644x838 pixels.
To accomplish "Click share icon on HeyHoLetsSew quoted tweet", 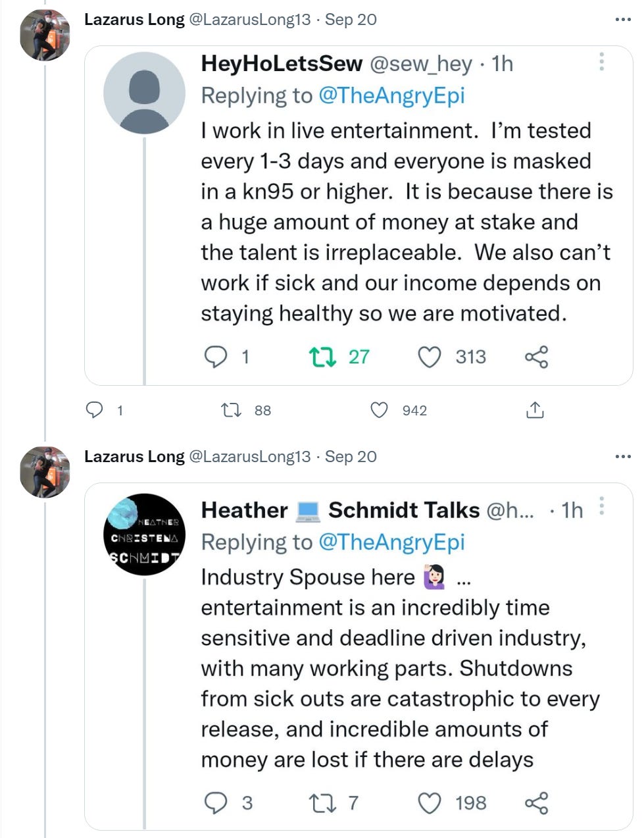I will [536, 357].
